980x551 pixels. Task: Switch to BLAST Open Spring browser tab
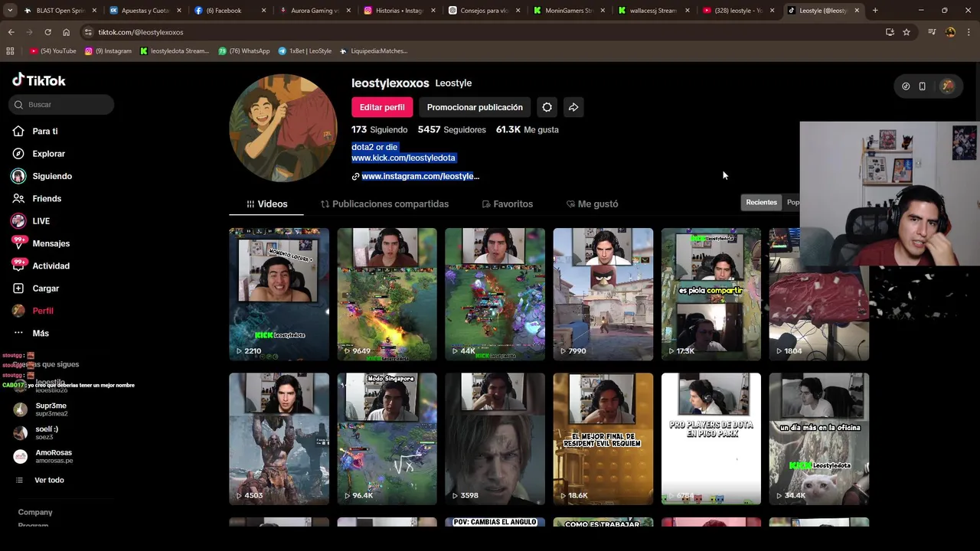click(x=59, y=11)
